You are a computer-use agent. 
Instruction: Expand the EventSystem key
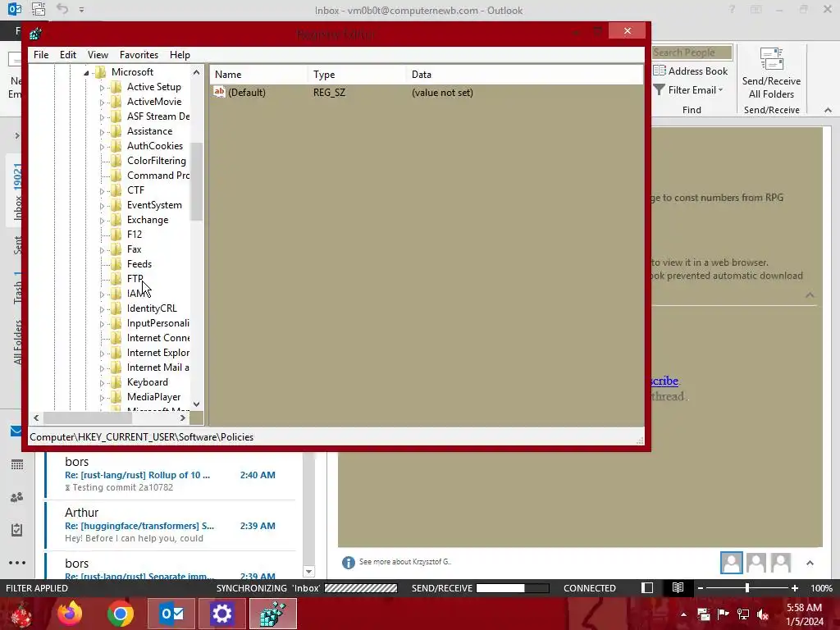(102, 205)
